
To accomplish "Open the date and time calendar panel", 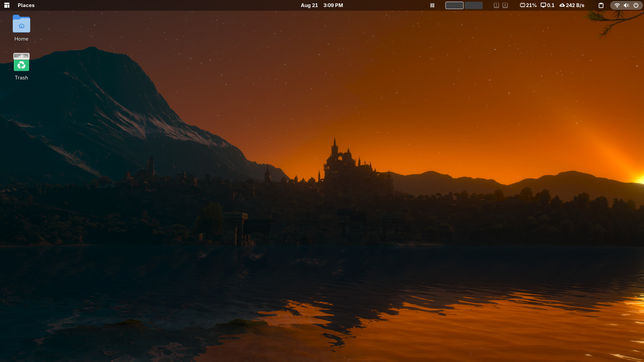I will point(322,5).
